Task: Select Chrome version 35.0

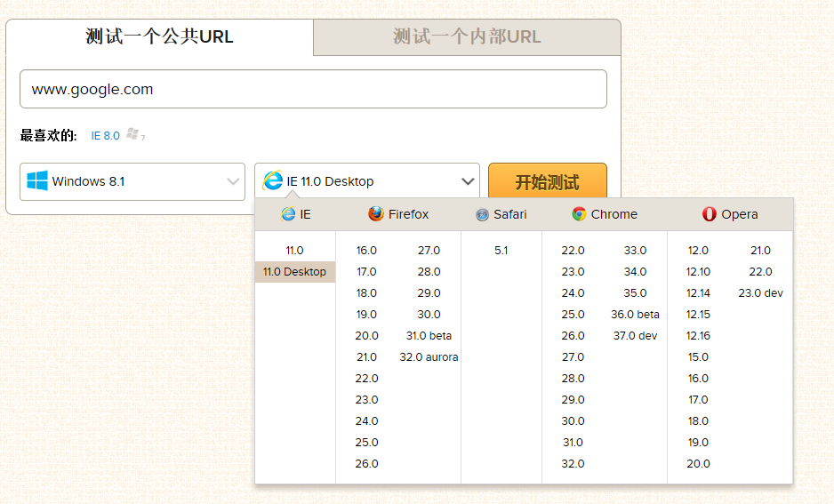Action: pyautogui.click(x=635, y=293)
